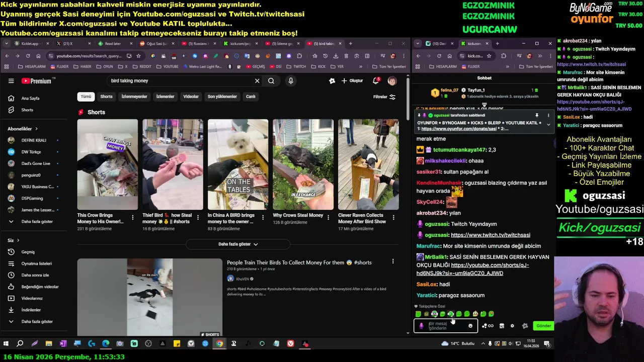This screenshot has height=362, width=644.
Task: Open DEFİNE KRALI subscription channel
Action: [x=33, y=140]
